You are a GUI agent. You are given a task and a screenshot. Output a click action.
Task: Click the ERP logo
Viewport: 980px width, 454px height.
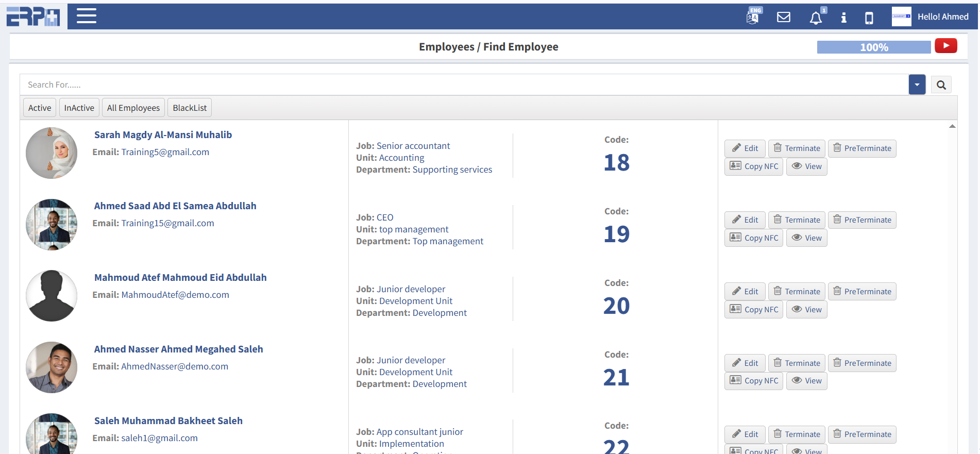(33, 16)
